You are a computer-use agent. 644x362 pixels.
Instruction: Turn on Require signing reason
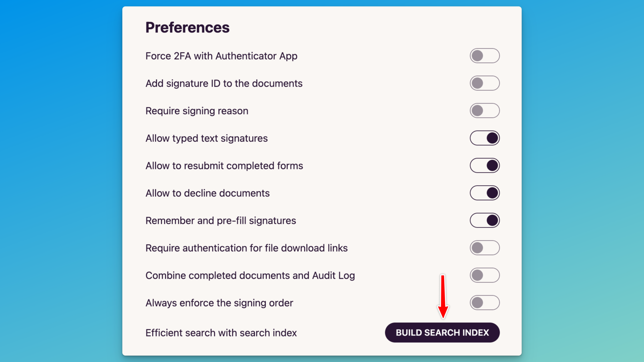pos(485,111)
